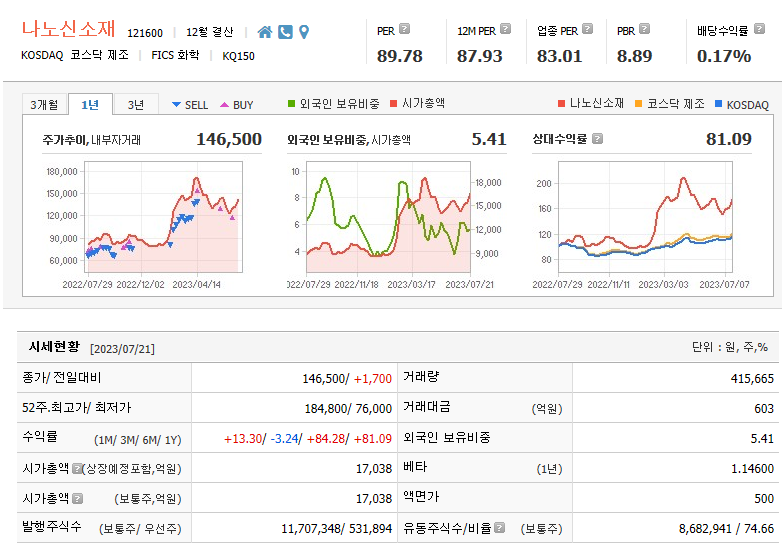
Task: Click the stock code 121600
Action: pos(145,33)
